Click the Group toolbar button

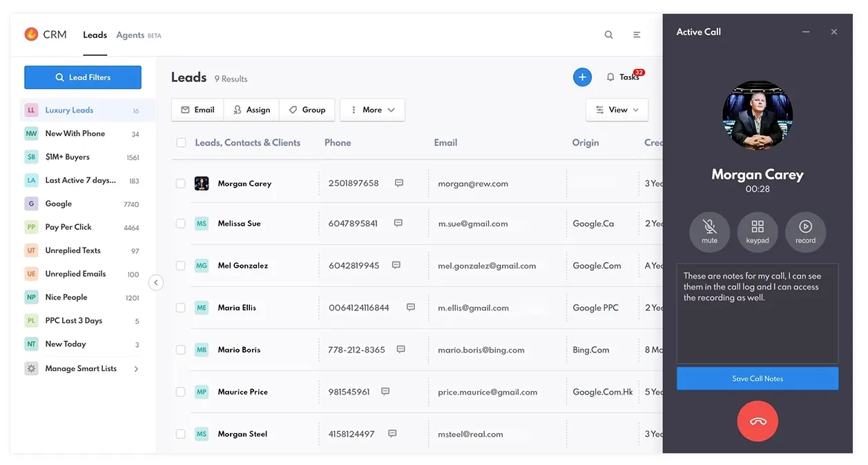(x=307, y=110)
